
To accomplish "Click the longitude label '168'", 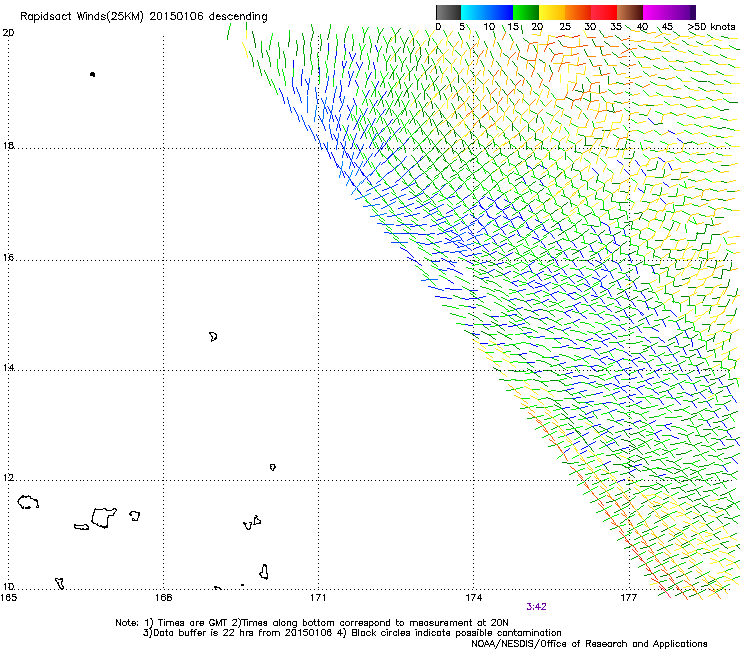I will pyautogui.click(x=164, y=598).
